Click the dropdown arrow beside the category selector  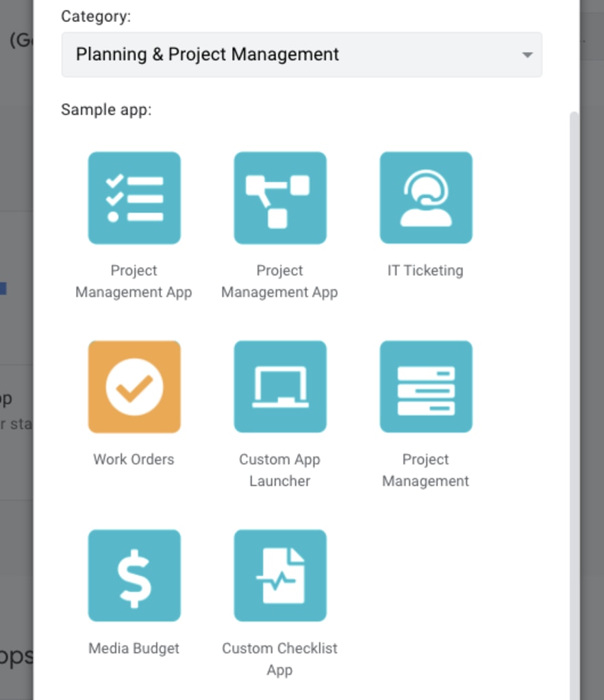[x=526, y=54]
